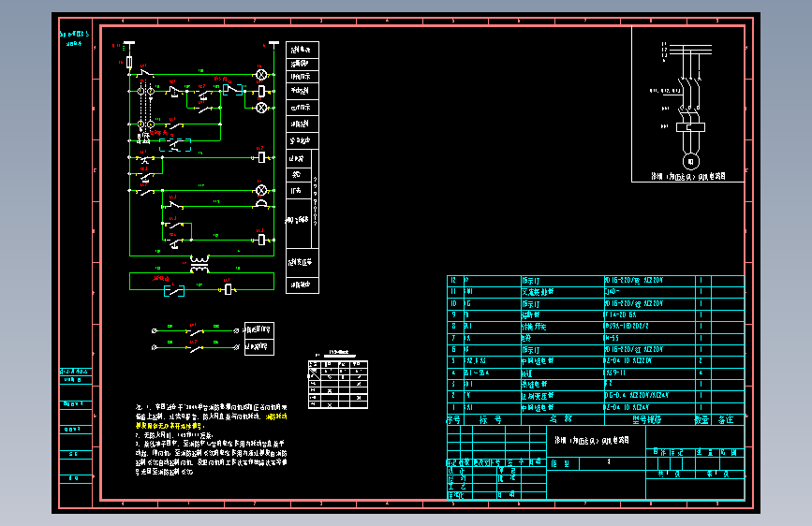The width and height of the screenshot is (812, 526).
Task: Select the two-row label box beside the lower terminal lines
Action: 258,339
